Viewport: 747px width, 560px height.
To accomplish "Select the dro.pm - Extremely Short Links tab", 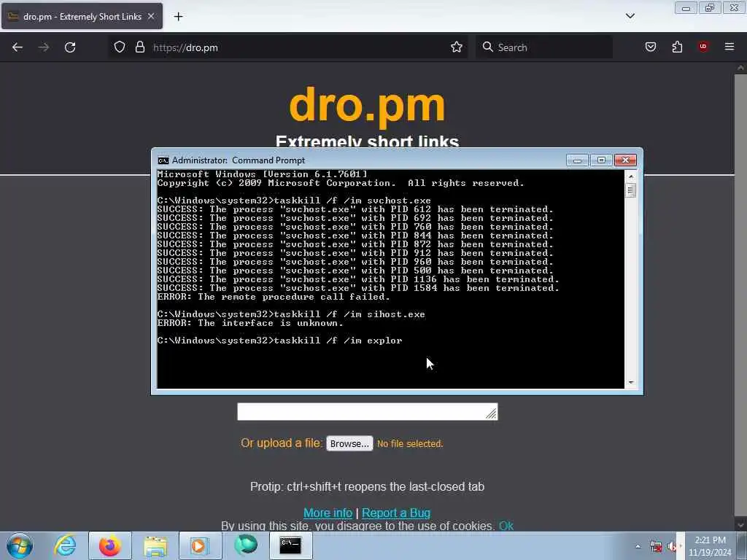I will (82, 16).
